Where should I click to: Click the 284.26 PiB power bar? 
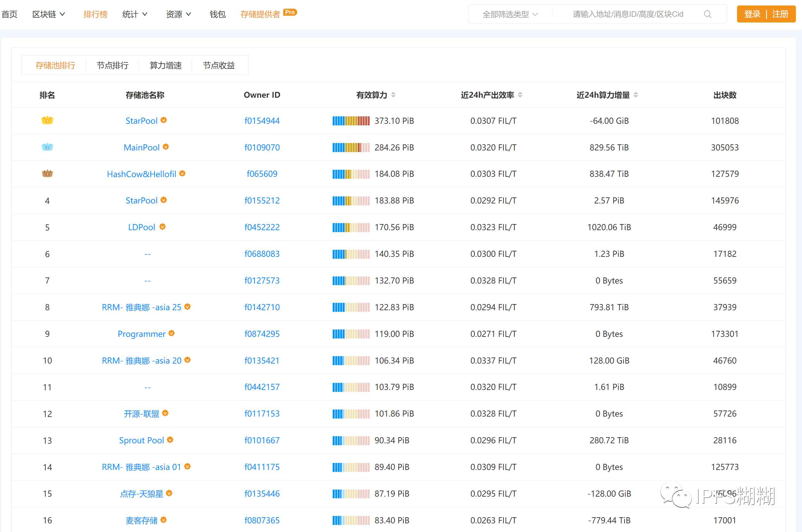(x=351, y=147)
